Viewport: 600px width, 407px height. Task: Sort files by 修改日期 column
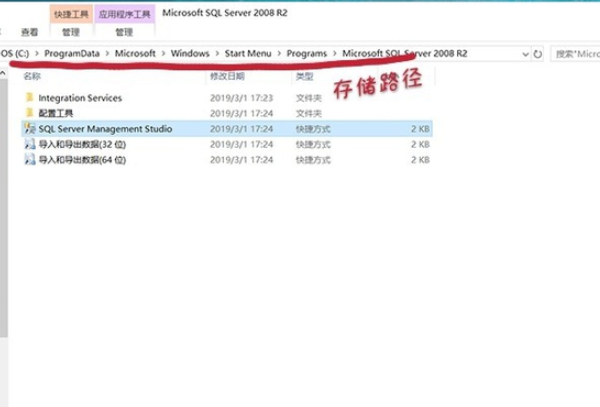[227, 76]
